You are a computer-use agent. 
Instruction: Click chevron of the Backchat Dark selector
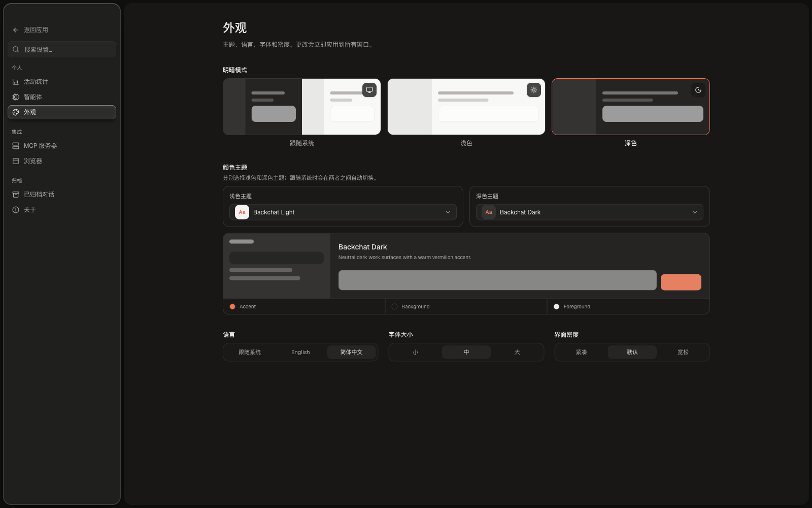(x=695, y=212)
